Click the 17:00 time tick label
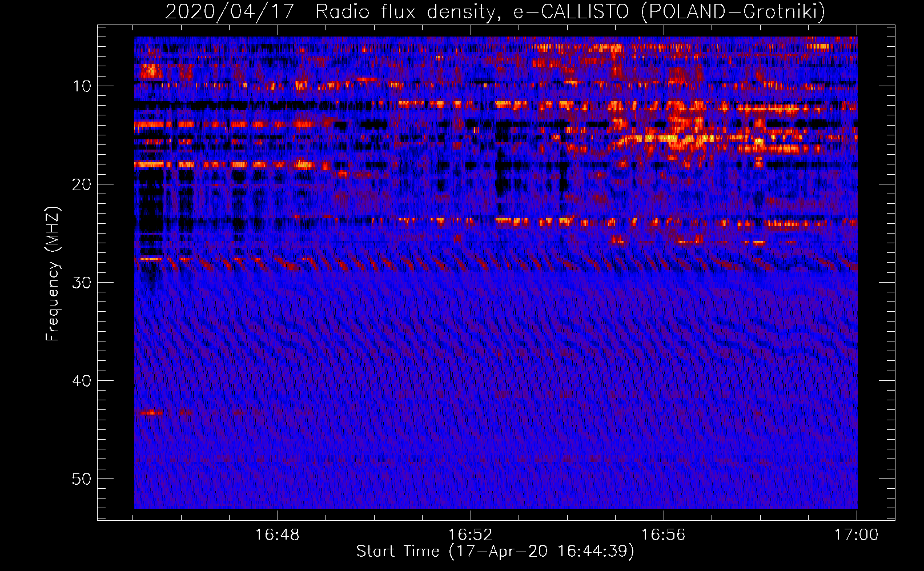 (856, 534)
